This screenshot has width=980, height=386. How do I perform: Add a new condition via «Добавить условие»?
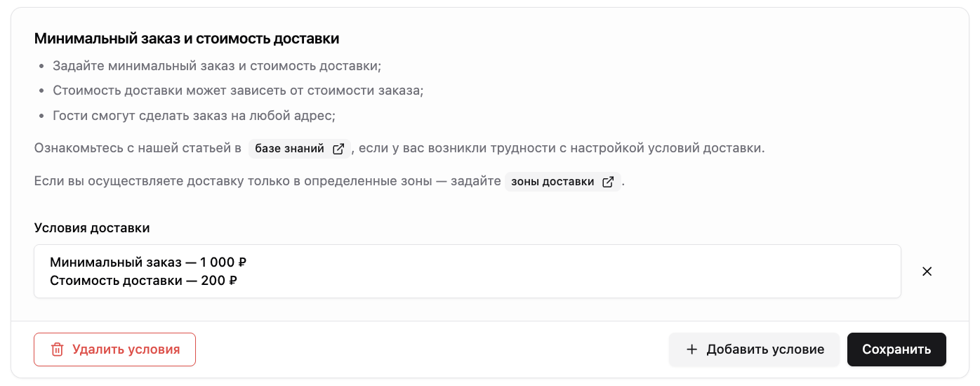(754, 350)
